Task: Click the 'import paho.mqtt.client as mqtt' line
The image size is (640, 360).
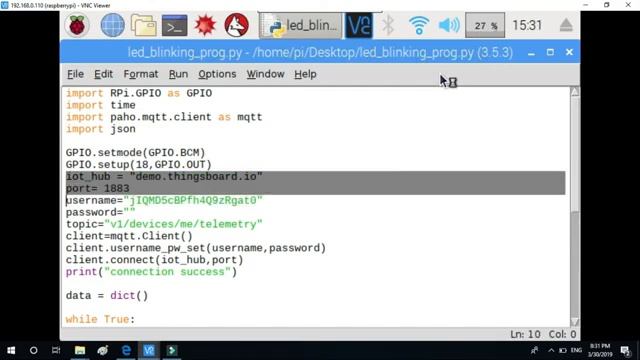Action: tap(164, 117)
